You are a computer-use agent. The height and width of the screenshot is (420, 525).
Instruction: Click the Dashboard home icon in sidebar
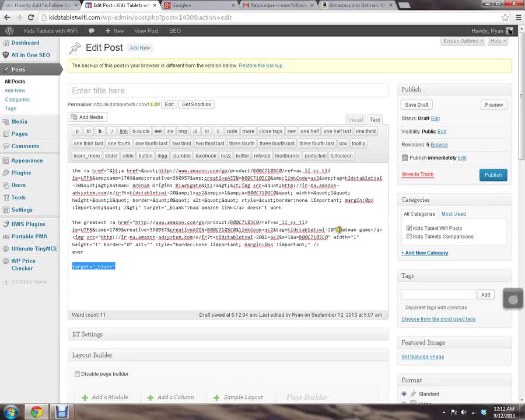coord(6,43)
